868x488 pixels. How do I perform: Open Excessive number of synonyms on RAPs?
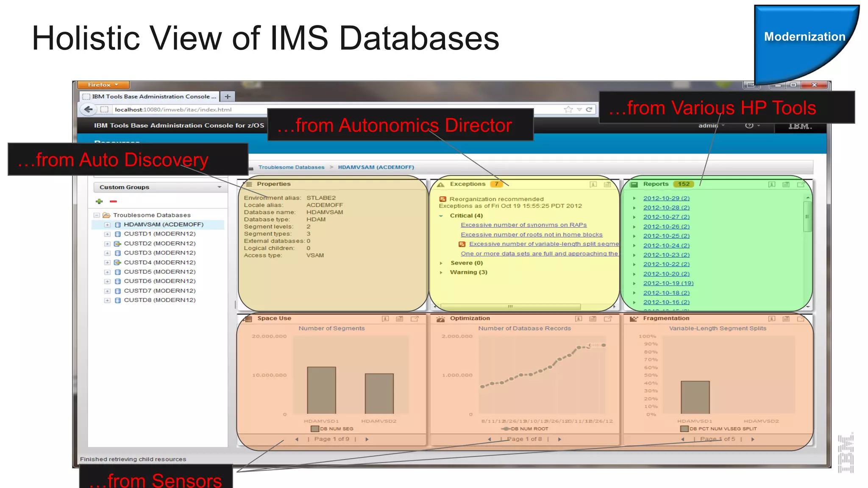coord(524,225)
